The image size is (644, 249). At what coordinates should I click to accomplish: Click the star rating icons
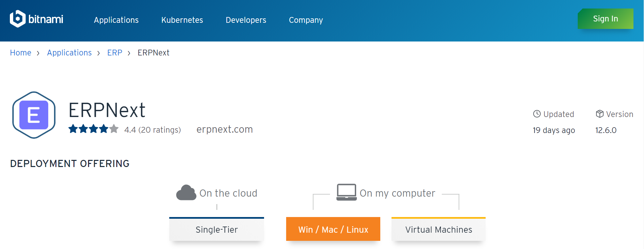(93, 129)
